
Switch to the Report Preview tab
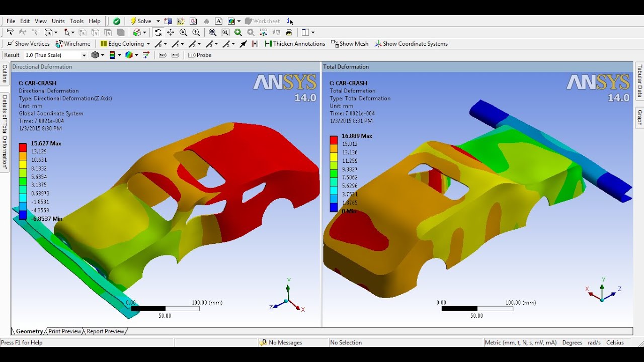click(x=105, y=331)
